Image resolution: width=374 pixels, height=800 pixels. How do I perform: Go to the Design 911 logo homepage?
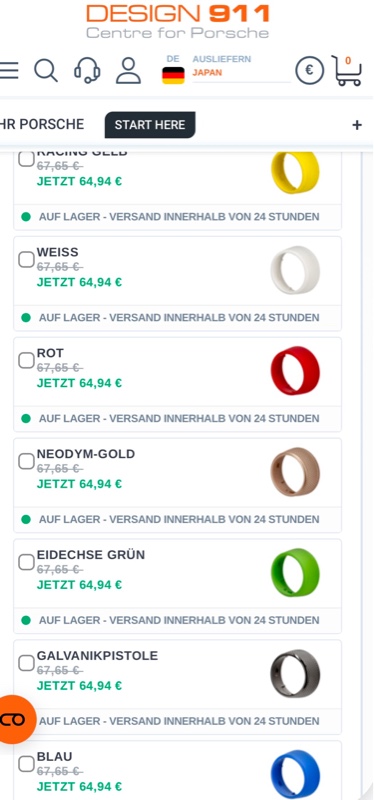click(x=178, y=21)
